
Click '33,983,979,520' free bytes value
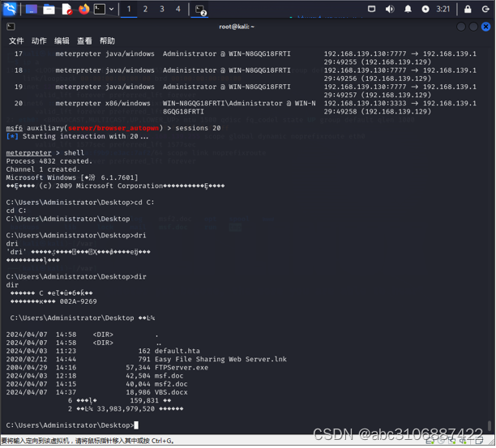click(126, 409)
